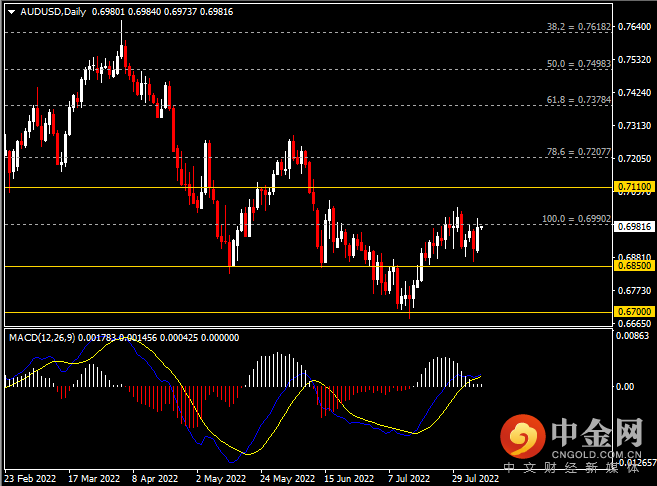Image resolution: width=657 pixels, height=486 pixels.
Task: Click the 8 Apr 2022 date label
Action: click(x=155, y=478)
